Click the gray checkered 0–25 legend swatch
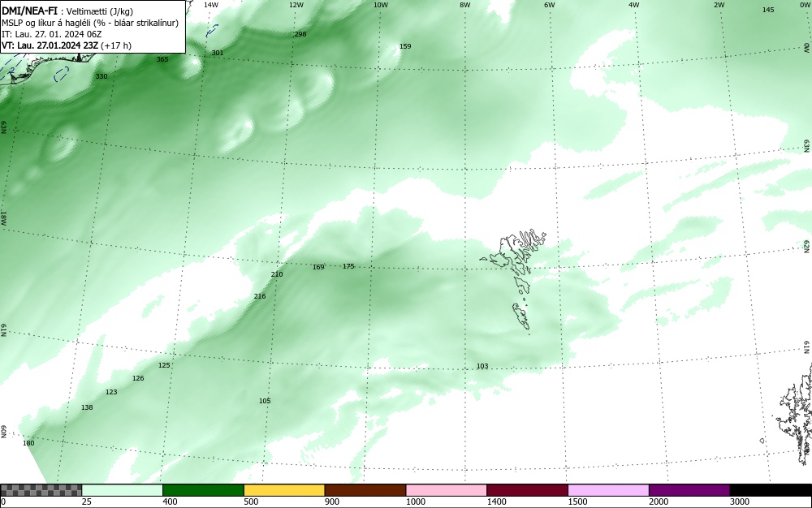The width and height of the screenshot is (812, 508). [x=41, y=490]
